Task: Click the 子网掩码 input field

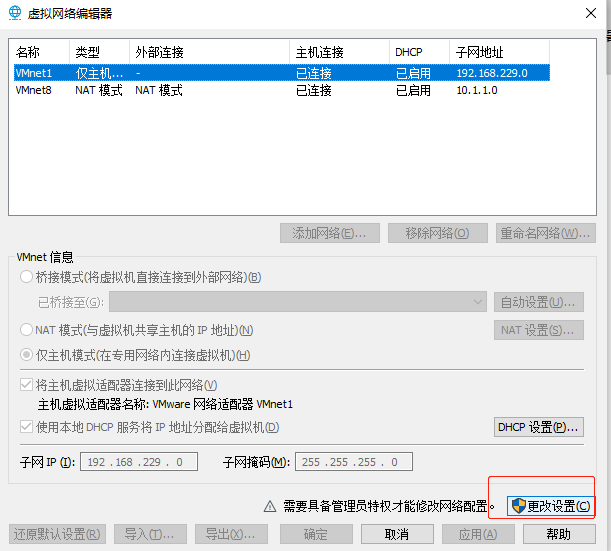Action: [x=354, y=462]
